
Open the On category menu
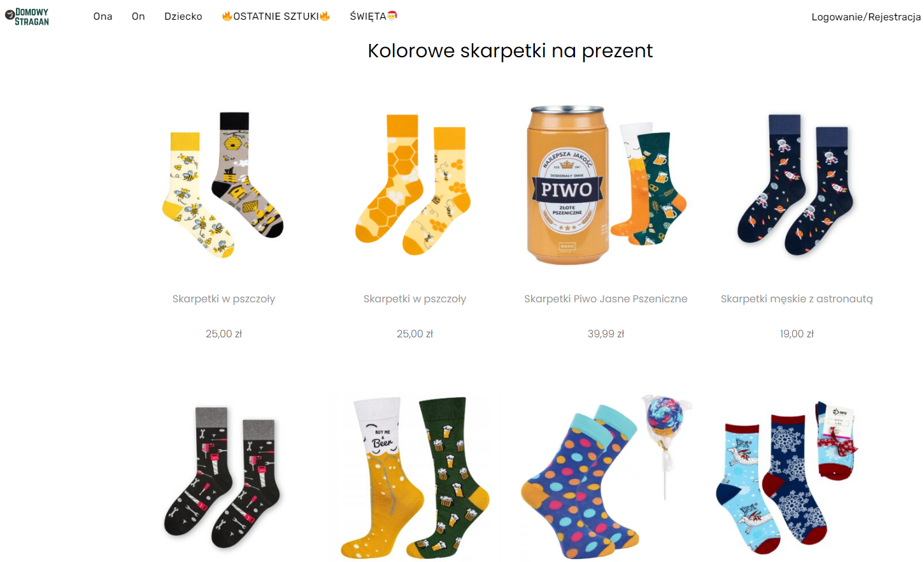138,17
